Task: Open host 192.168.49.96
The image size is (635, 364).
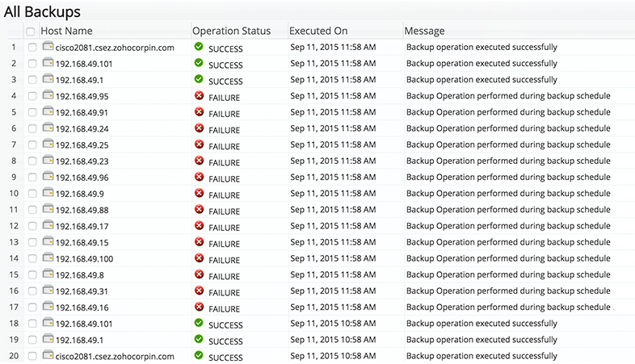Action: pyautogui.click(x=82, y=177)
